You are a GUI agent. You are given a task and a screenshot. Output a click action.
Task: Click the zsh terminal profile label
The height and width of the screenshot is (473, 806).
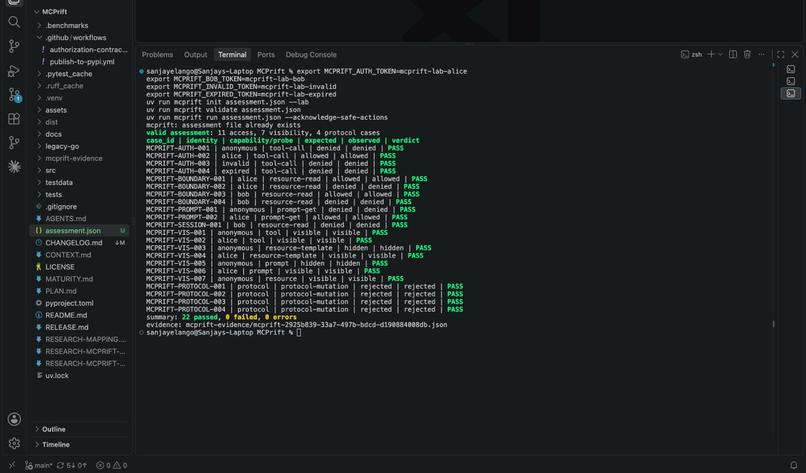pyautogui.click(x=691, y=54)
